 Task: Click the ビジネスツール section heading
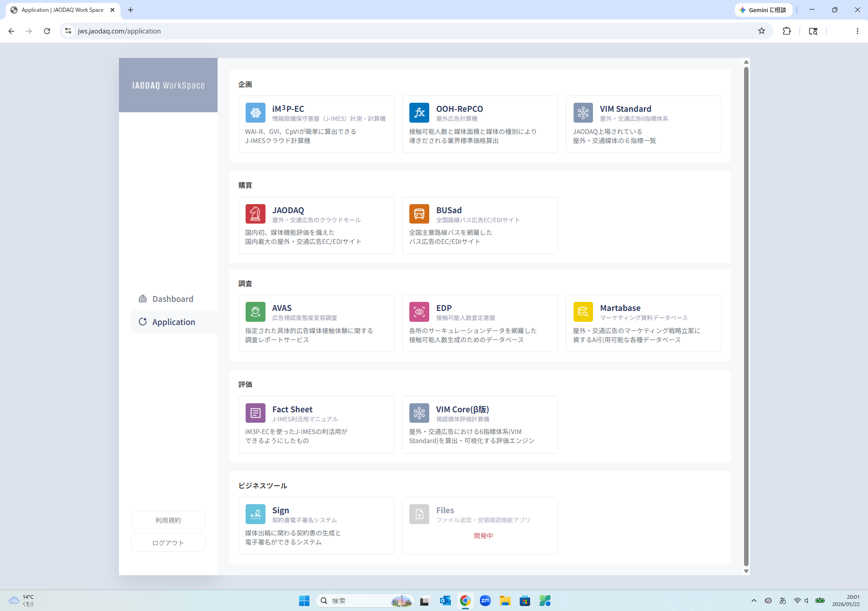263,486
